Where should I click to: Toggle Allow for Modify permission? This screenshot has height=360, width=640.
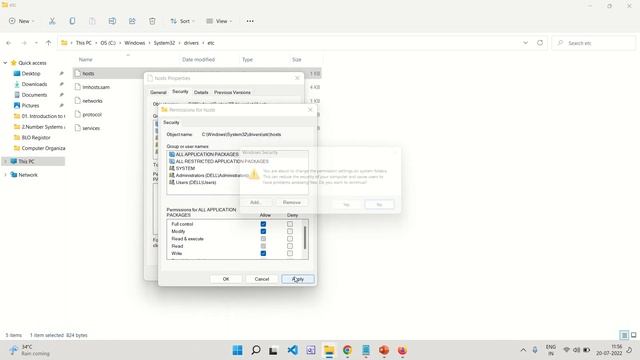tap(263, 231)
